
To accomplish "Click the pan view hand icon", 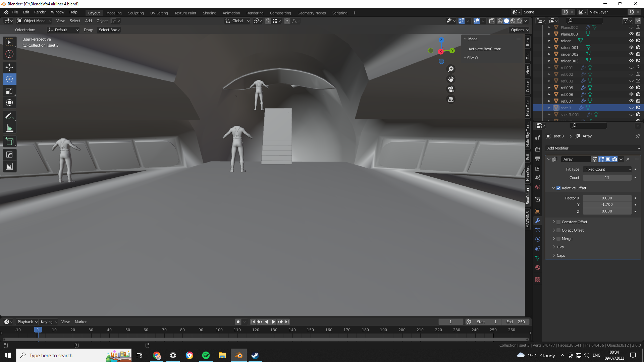I will click(451, 79).
